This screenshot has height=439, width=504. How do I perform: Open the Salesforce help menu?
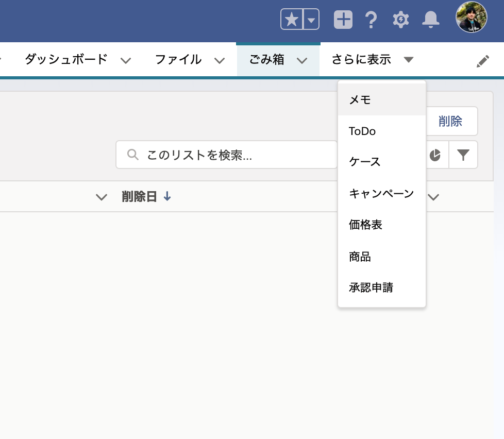pyautogui.click(x=372, y=19)
